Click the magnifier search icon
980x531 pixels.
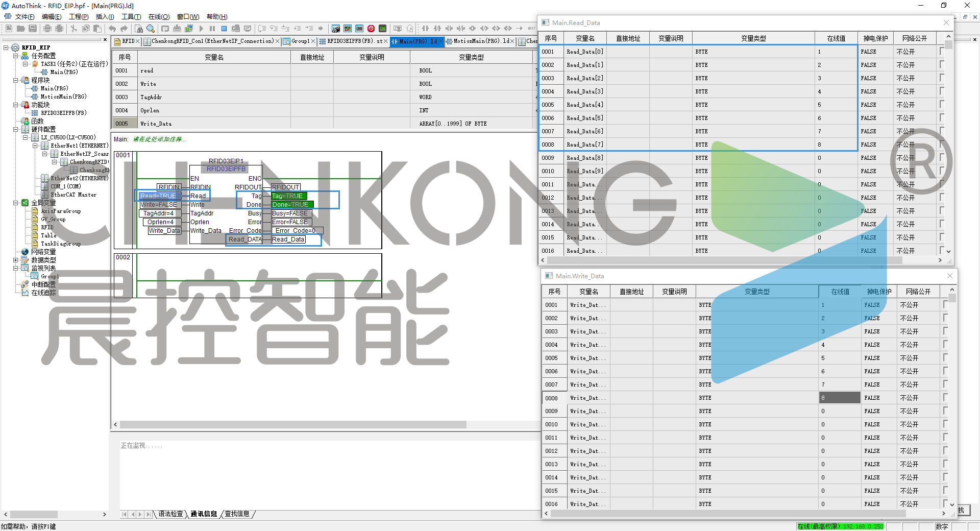(x=151, y=29)
